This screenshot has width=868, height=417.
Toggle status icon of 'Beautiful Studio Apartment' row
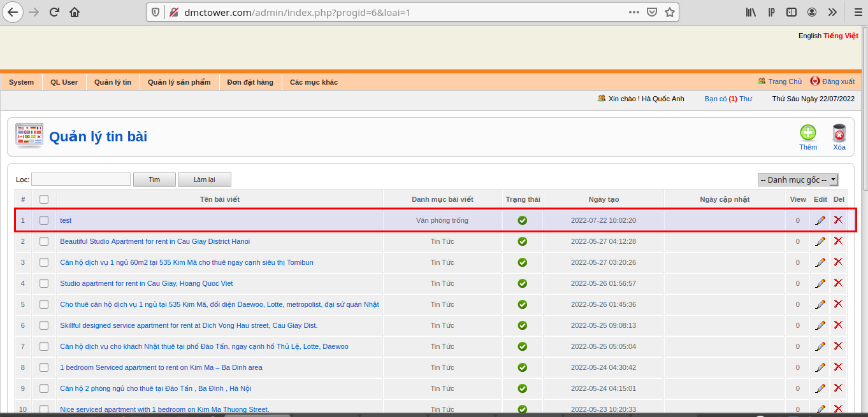(x=523, y=241)
